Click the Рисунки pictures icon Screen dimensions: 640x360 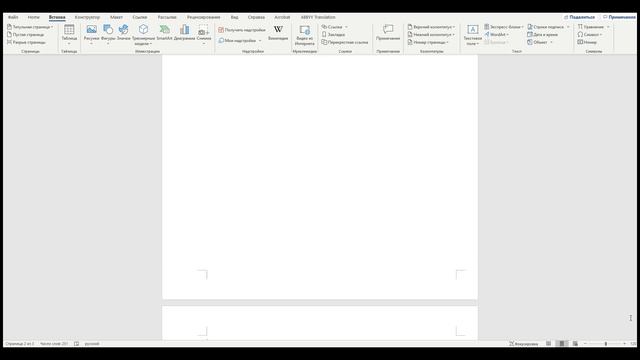click(91, 29)
